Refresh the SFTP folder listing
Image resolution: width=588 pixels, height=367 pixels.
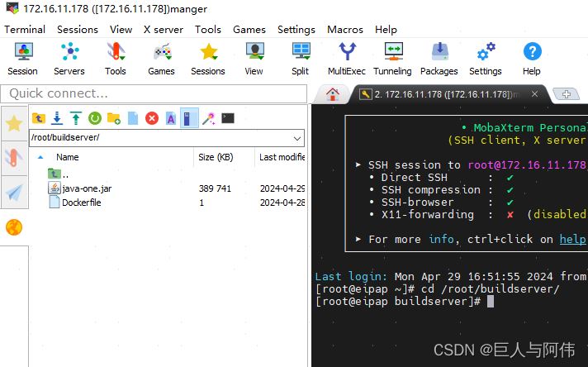(x=95, y=118)
